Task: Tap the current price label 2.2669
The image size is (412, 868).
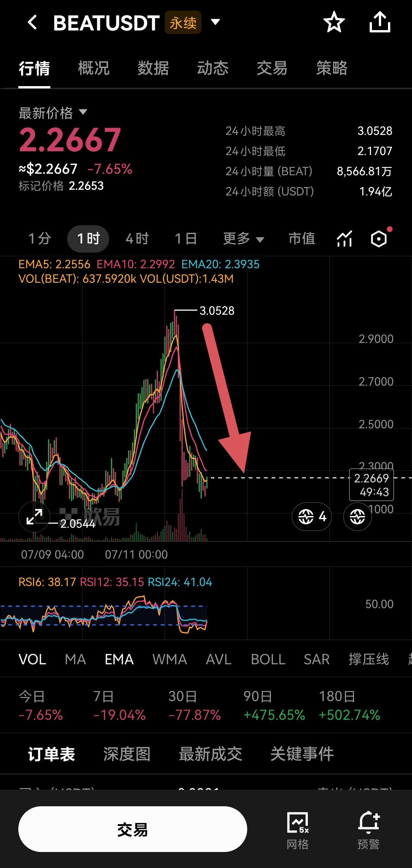Action: point(372,485)
